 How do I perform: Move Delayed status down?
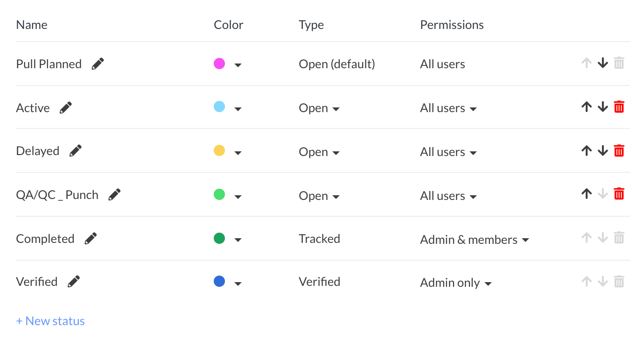(603, 151)
